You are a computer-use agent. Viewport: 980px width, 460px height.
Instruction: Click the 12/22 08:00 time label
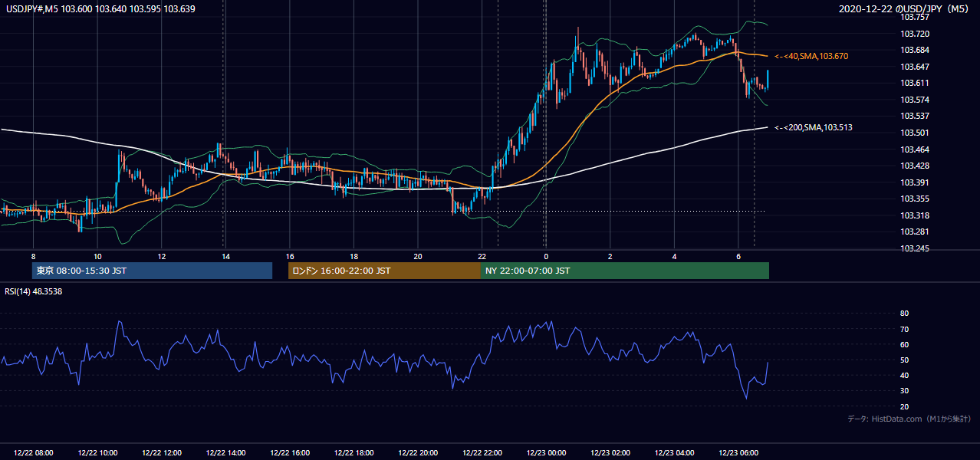tap(34, 453)
